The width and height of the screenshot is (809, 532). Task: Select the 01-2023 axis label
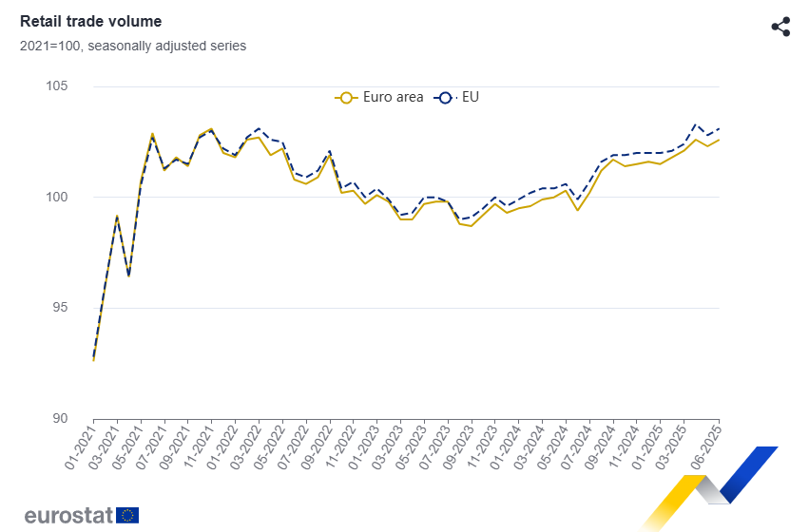(363, 446)
